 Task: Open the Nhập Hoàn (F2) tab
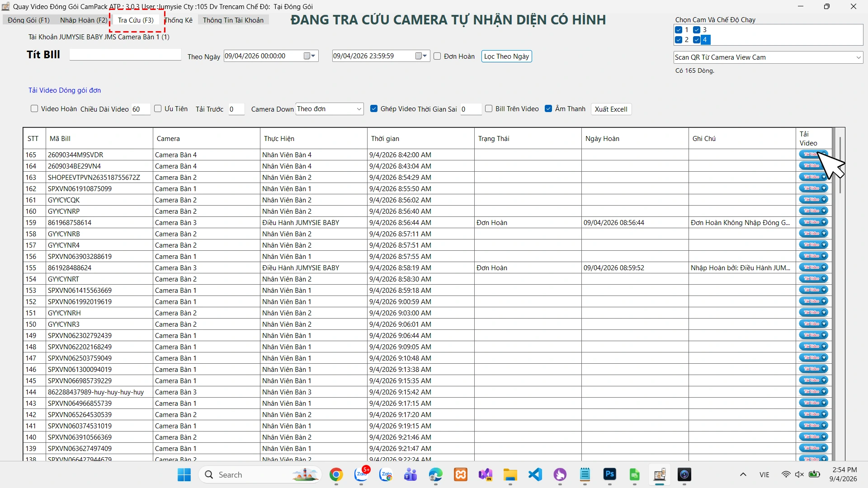tap(84, 20)
